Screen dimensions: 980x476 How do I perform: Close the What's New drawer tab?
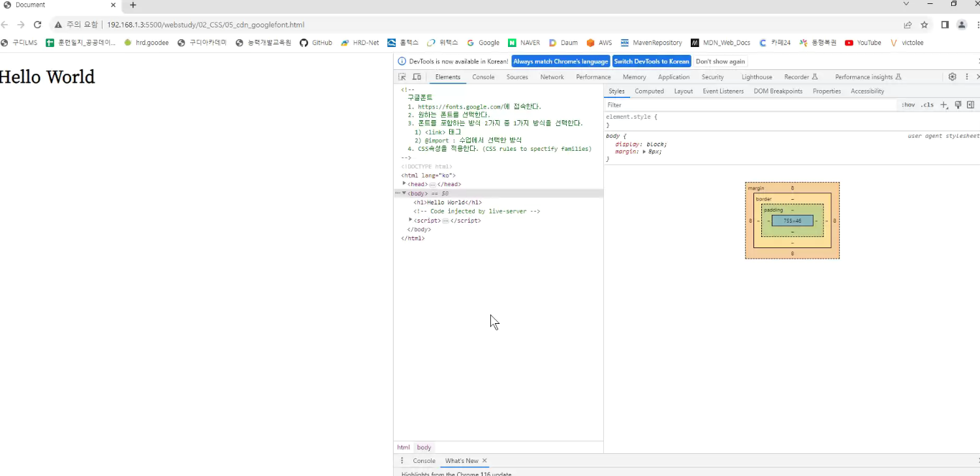(484, 461)
